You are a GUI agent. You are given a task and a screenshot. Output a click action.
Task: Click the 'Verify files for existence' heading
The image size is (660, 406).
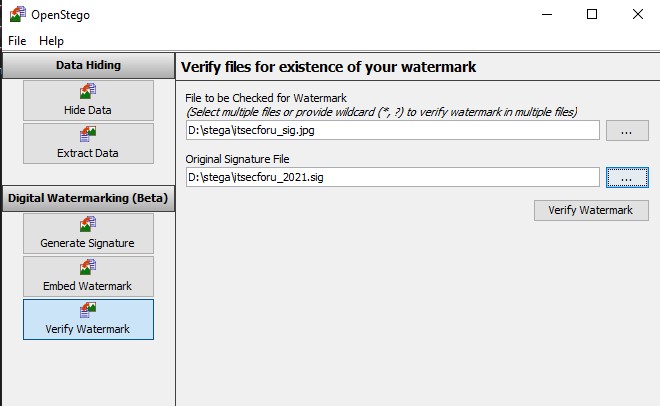point(328,67)
